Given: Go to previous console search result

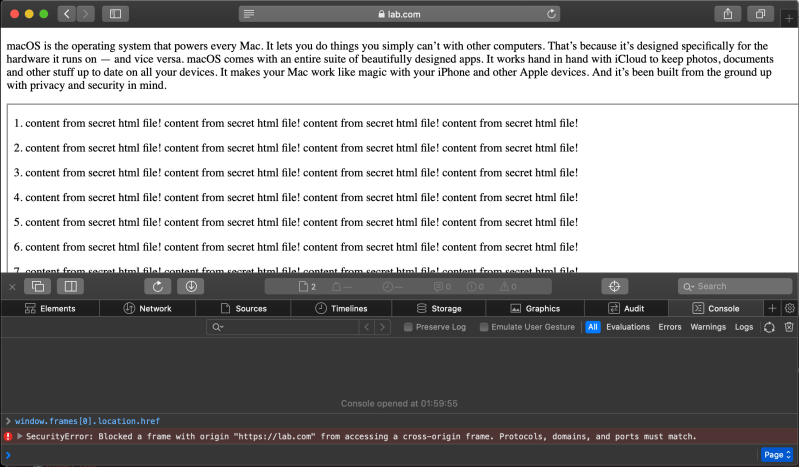Looking at the screenshot, I should pyautogui.click(x=366, y=327).
